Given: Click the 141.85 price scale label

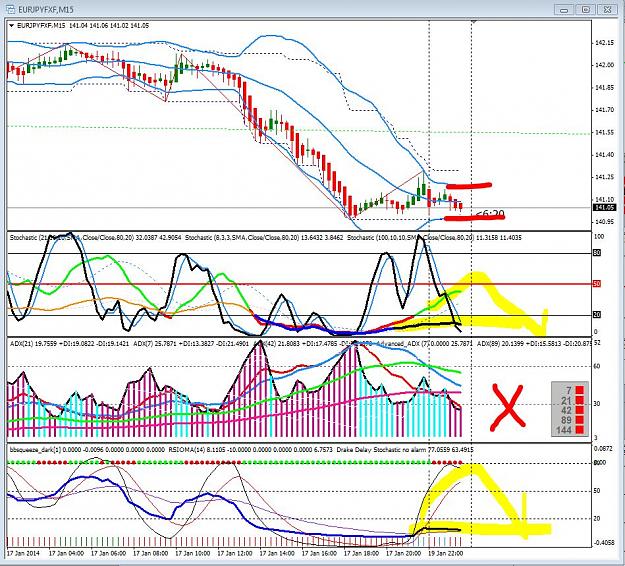Looking at the screenshot, I should (x=604, y=87).
